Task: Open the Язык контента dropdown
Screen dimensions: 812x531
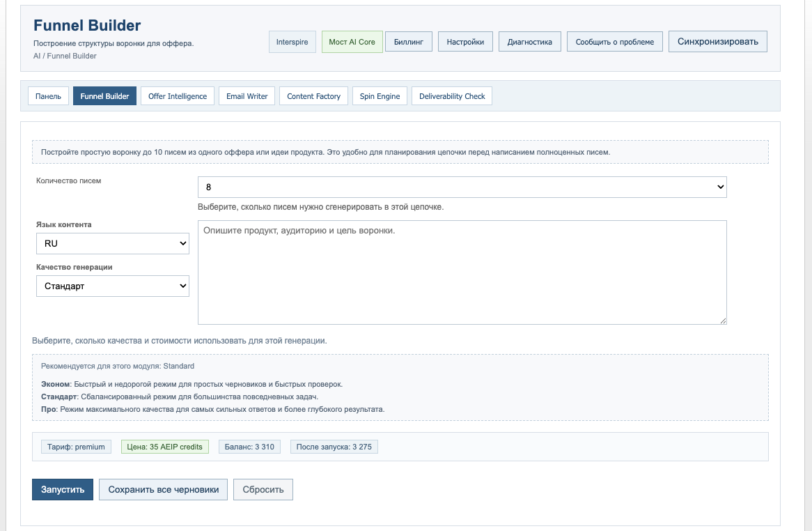Action: click(112, 243)
